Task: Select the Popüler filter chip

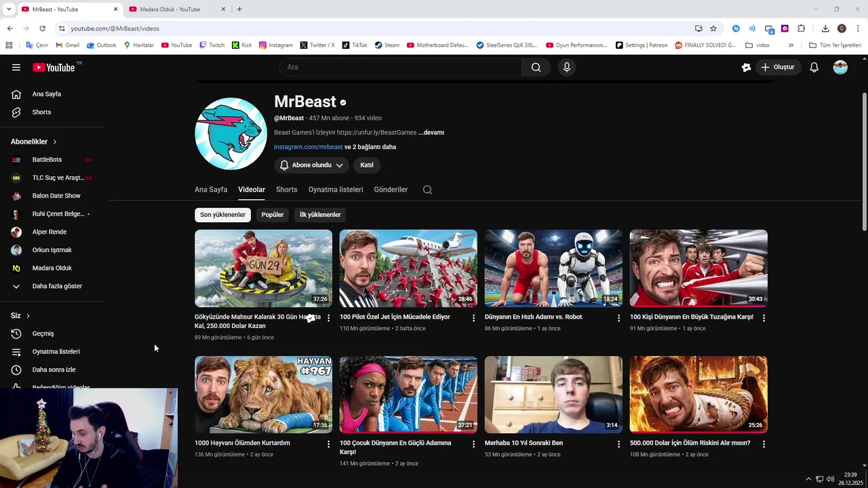Action: [273, 215]
